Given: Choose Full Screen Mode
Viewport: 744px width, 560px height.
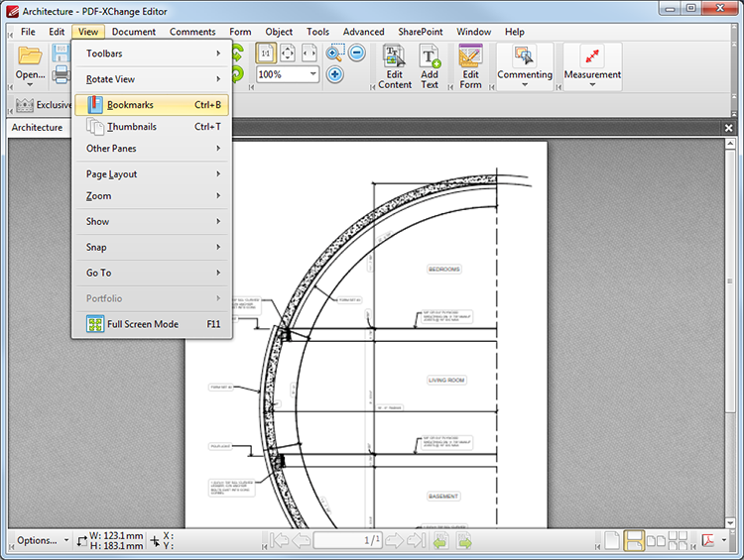Looking at the screenshot, I should [x=152, y=324].
